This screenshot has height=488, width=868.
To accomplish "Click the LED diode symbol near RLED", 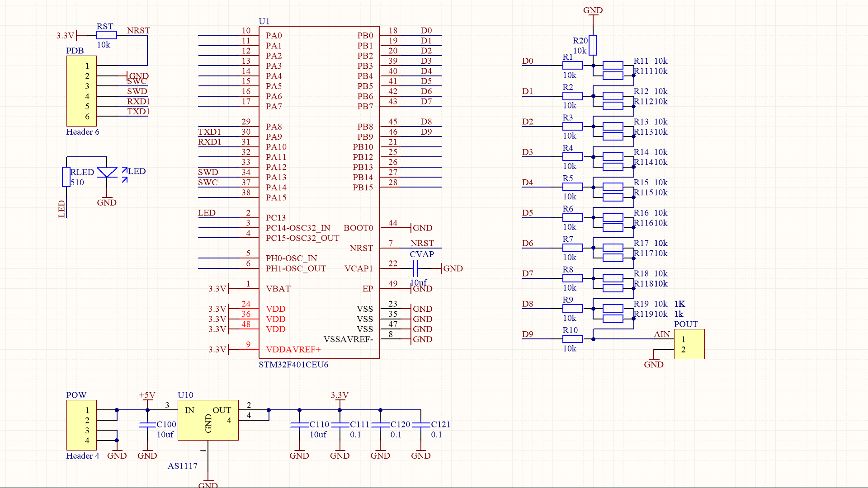I will [x=105, y=176].
